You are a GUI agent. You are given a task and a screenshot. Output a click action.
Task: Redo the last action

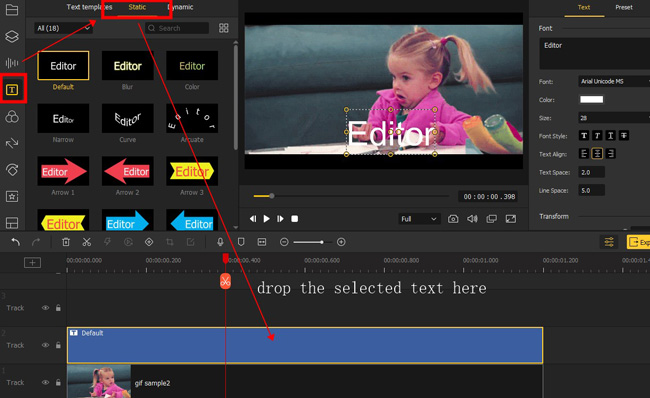tap(36, 242)
